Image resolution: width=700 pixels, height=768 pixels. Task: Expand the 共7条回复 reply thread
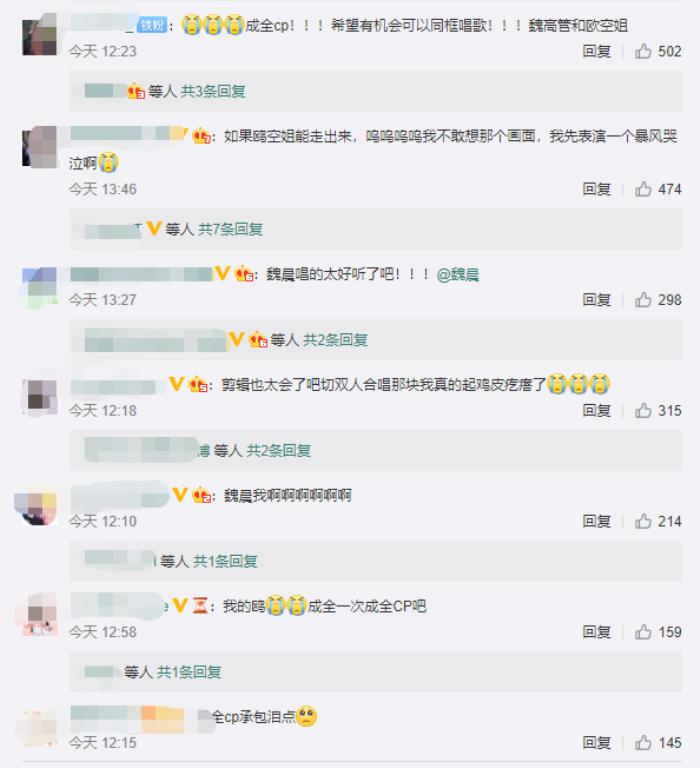tap(230, 229)
